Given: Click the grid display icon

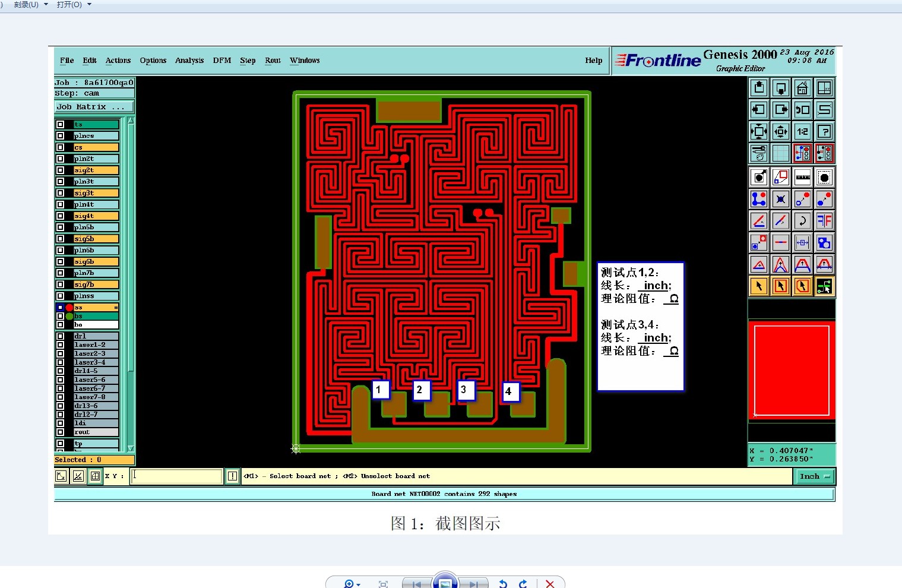Looking at the screenshot, I should [781, 153].
